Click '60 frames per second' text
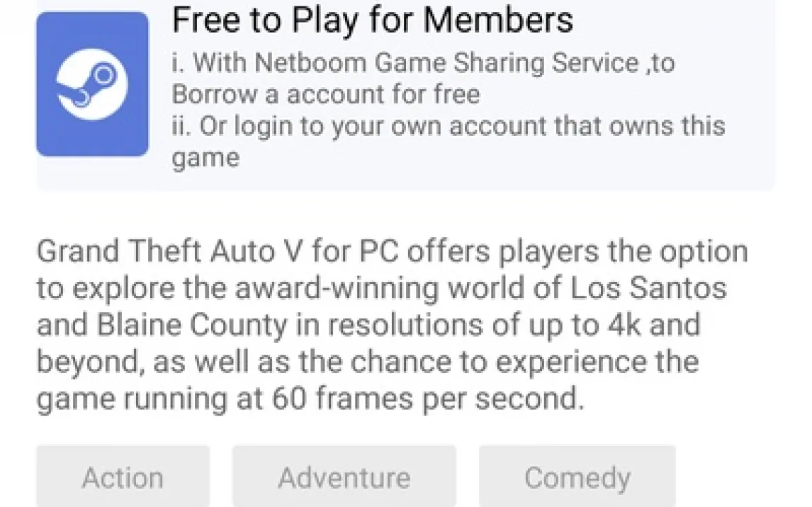Viewport: 812px width, 507px height. (428, 399)
